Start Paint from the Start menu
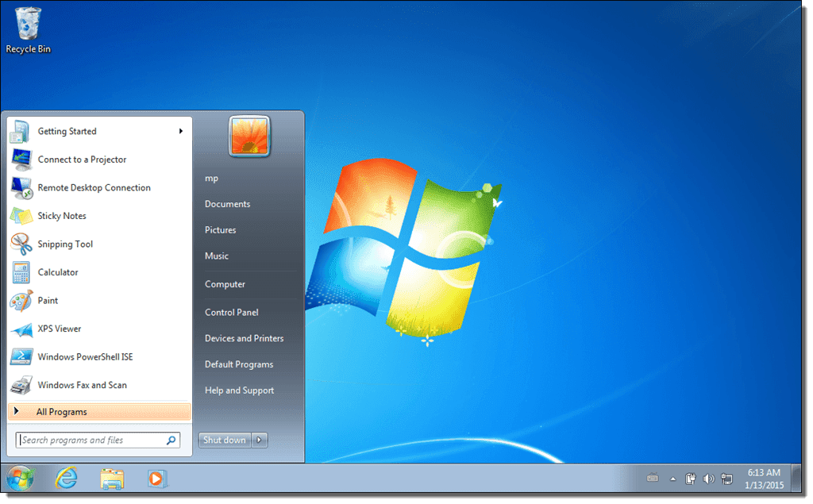Screen dimensions: 813x504 48,300
